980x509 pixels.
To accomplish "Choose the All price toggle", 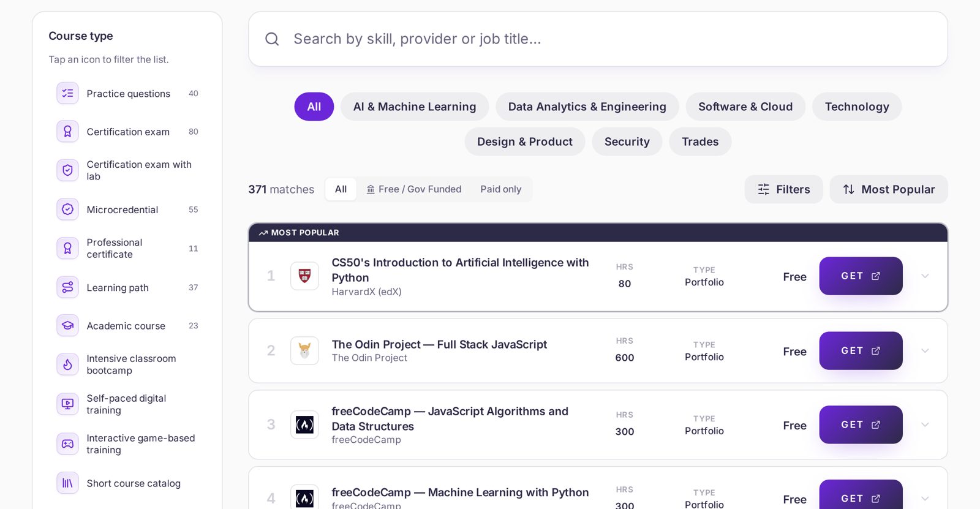I will pos(341,189).
